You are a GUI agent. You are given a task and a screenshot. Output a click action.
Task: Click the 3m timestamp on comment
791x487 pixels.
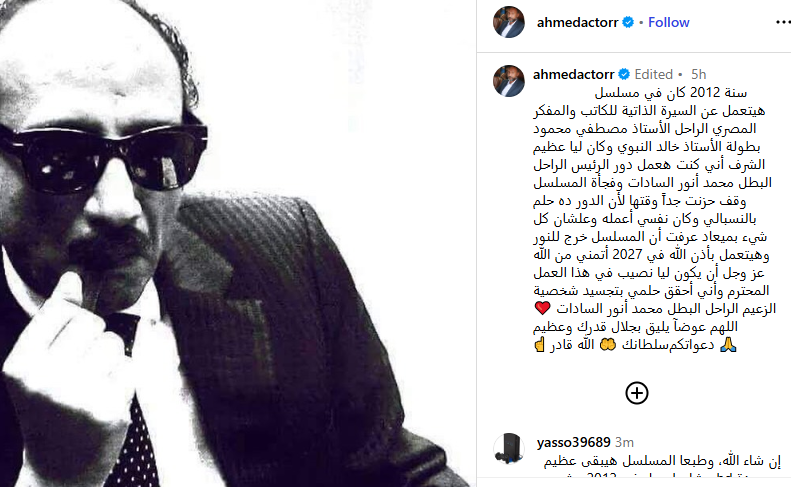coord(624,442)
